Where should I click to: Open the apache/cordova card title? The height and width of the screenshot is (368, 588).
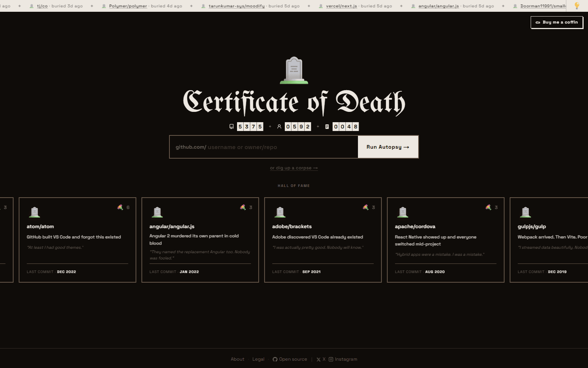click(415, 227)
